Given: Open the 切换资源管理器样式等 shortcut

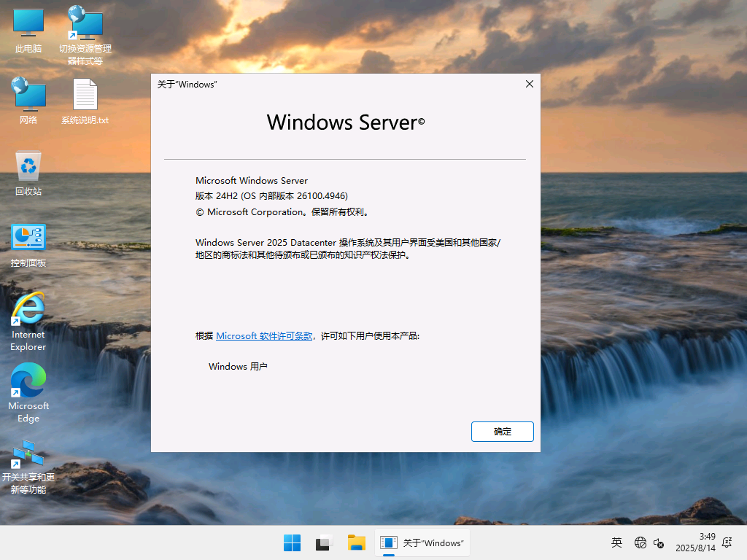Looking at the screenshot, I should (x=85, y=35).
